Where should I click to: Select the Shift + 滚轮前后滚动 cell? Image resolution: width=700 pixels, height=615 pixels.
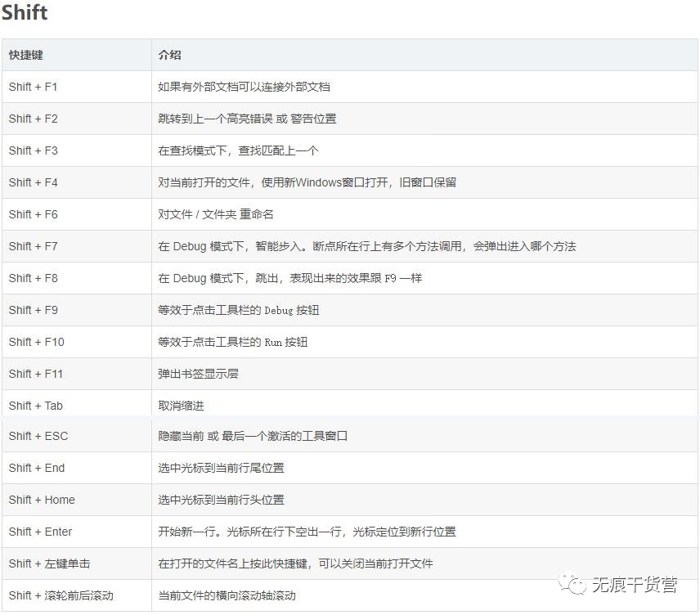pyautogui.click(x=77, y=595)
